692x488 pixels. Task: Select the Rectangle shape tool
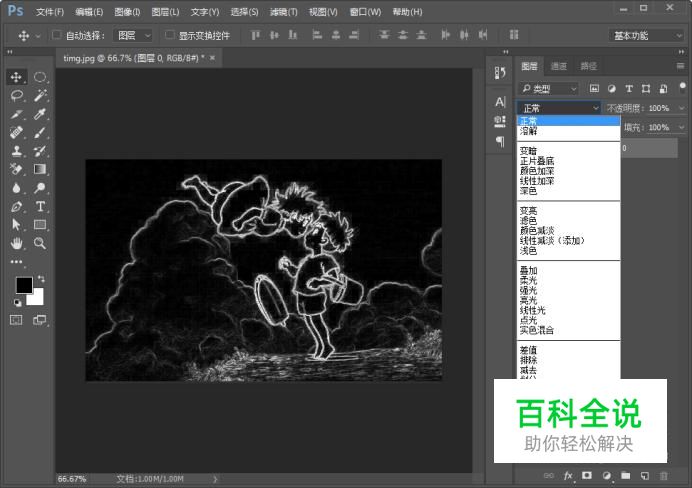[40, 225]
